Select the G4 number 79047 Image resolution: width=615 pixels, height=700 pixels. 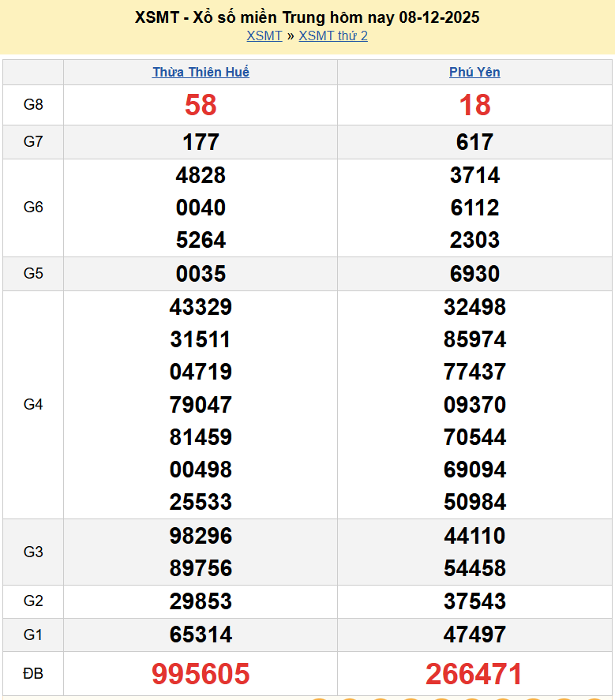click(201, 405)
